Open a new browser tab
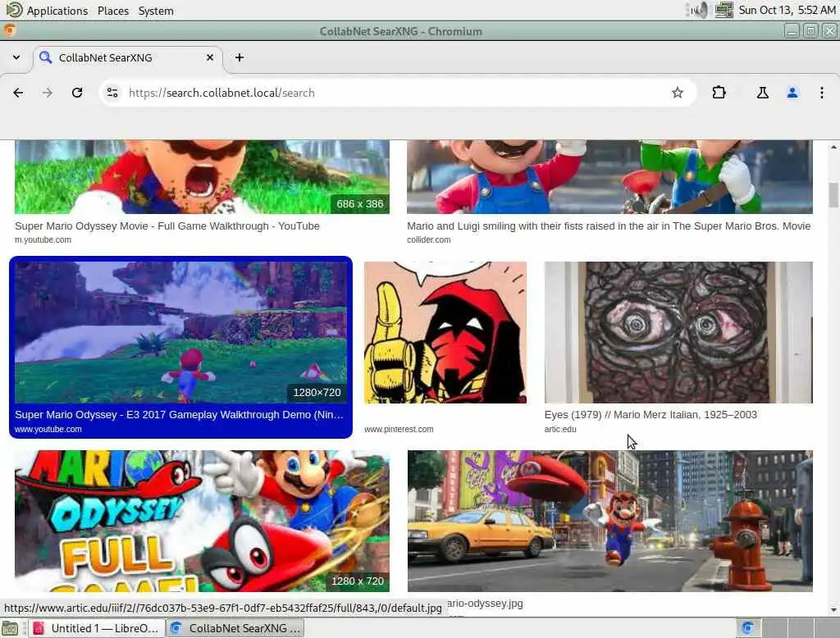 point(240,57)
